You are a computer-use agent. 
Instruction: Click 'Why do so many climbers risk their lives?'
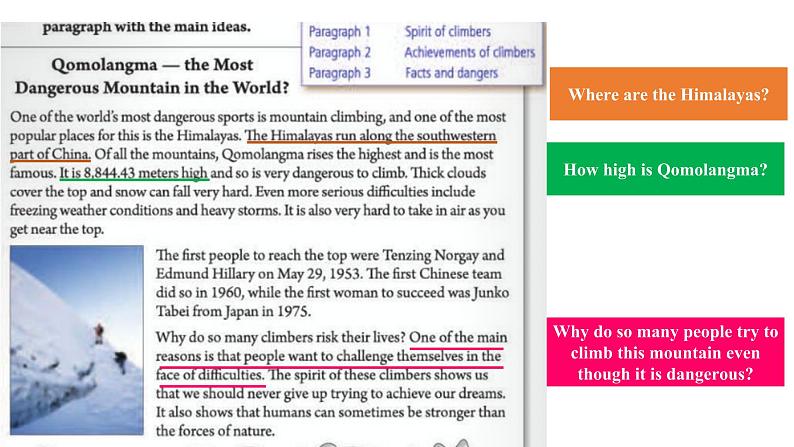click(x=281, y=338)
